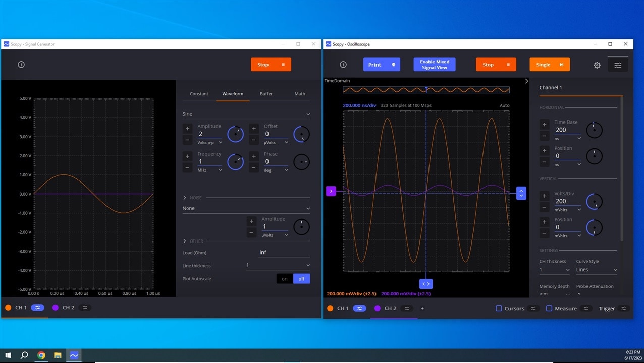The image size is (644, 363).
Task: Adjust Time Base knob
Action: pos(595,130)
